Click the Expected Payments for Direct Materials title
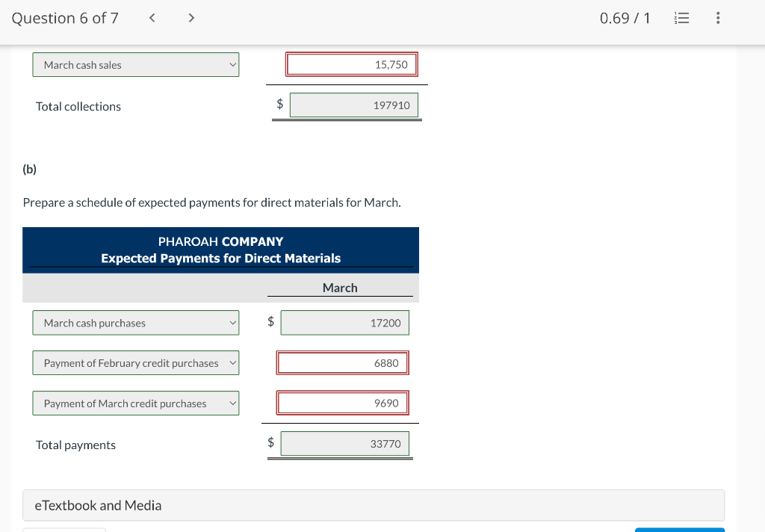This screenshot has height=532, width=765. click(x=220, y=259)
